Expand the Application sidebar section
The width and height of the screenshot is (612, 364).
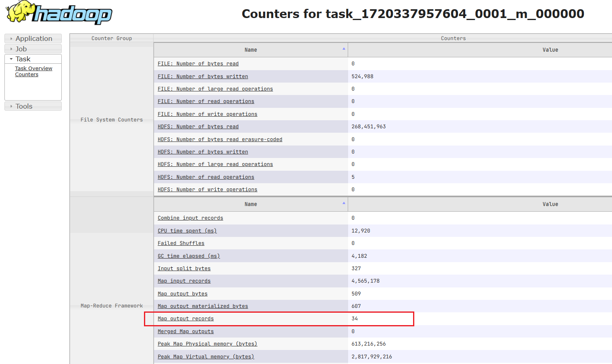33,38
